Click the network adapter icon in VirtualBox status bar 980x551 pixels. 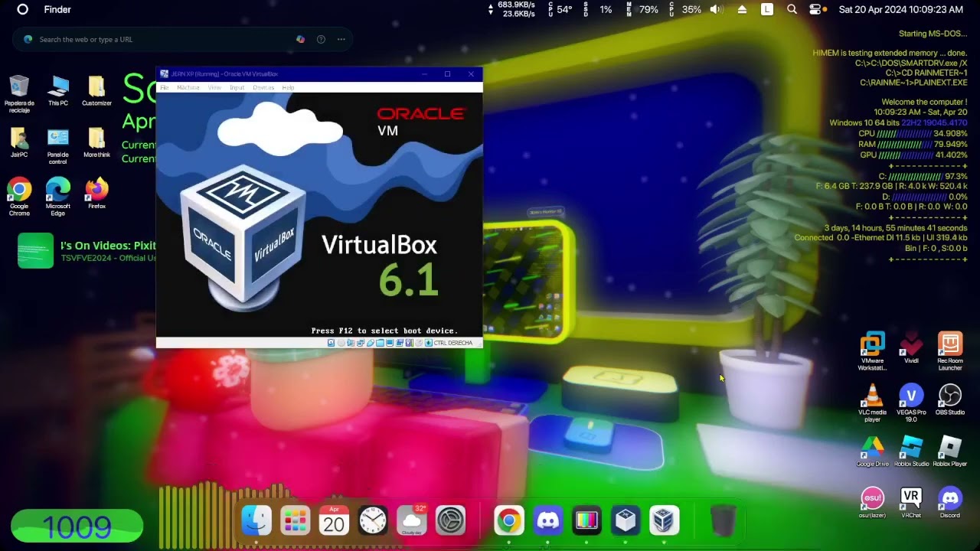[361, 343]
